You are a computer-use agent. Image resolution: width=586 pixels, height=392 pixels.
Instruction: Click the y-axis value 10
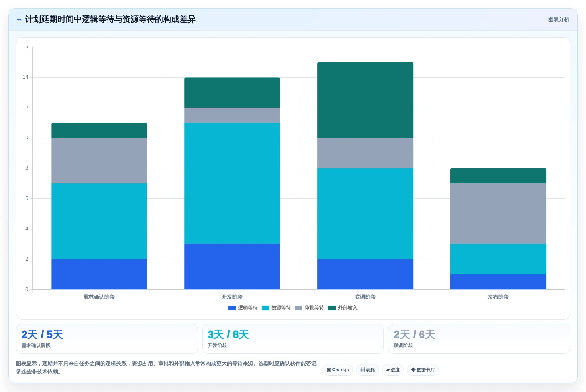(x=25, y=138)
